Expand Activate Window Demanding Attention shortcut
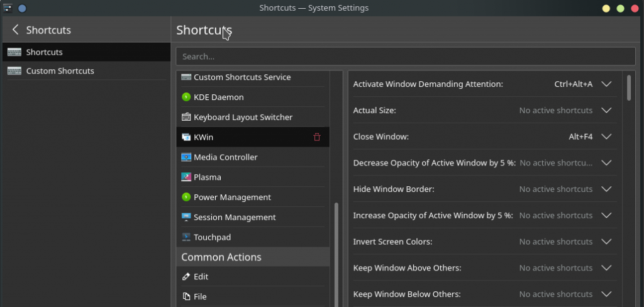The image size is (644, 307). point(606,84)
